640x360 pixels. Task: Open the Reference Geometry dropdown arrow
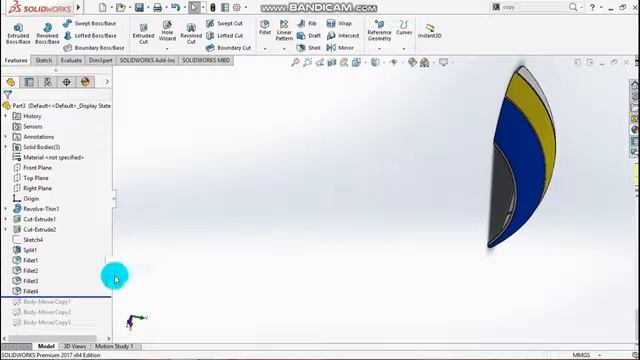pyautogui.click(x=379, y=49)
